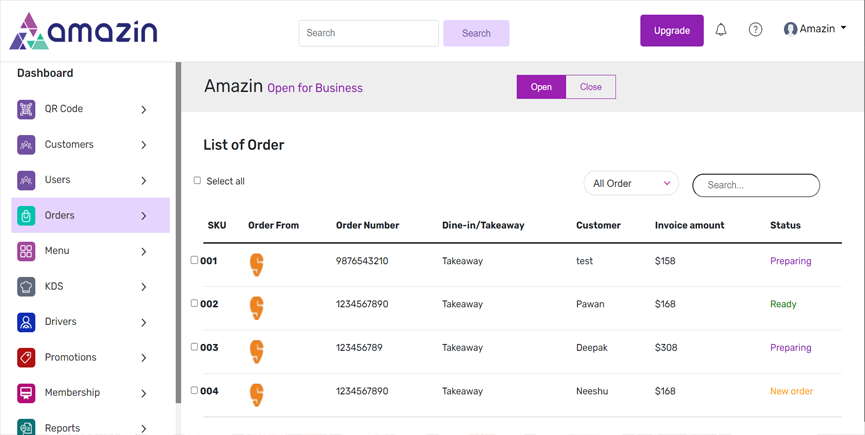Open the All Order filter dropdown
This screenshot has height=435, width=865.
click(x=630, y=184)
